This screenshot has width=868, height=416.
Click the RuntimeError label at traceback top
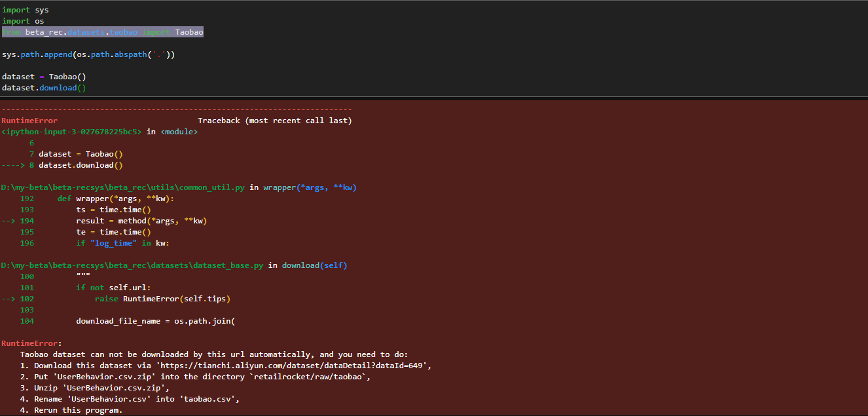pos(29,120)
